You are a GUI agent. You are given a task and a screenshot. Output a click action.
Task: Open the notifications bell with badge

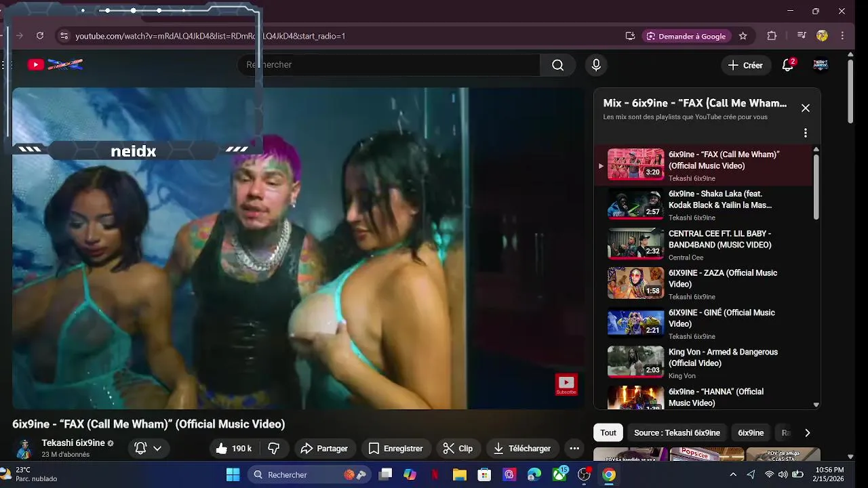tap(788, 65)
